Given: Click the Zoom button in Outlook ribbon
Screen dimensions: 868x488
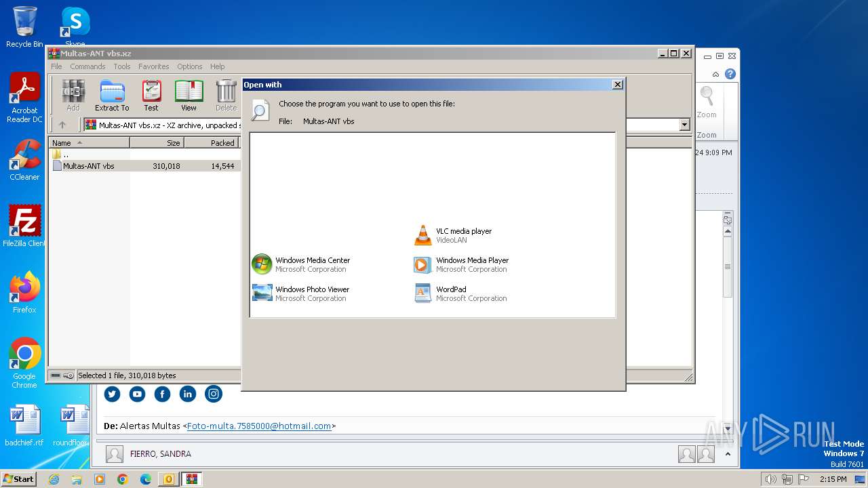Looking at the screenshot, I should pyautogui.click(x=707, y=102).
